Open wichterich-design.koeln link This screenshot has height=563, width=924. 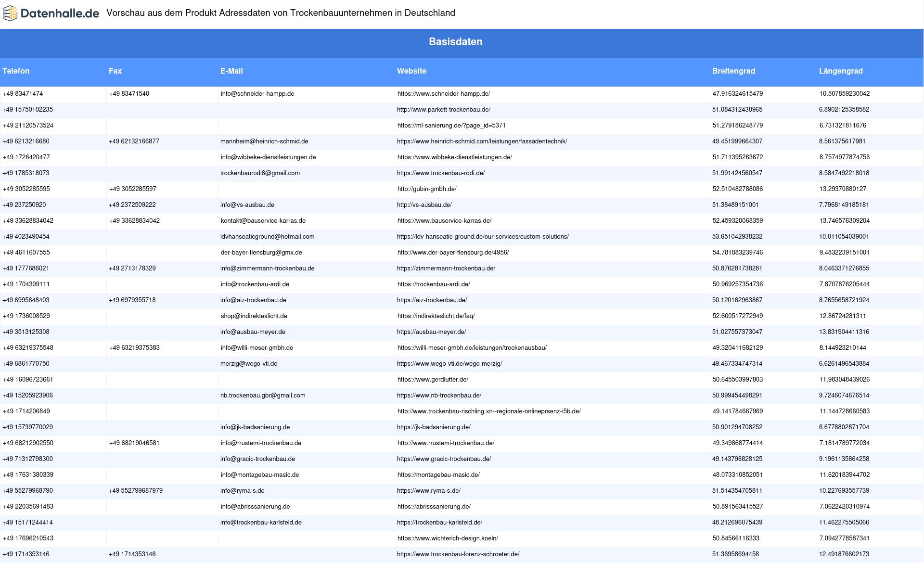pyautogui.click(x=448, y=538)
